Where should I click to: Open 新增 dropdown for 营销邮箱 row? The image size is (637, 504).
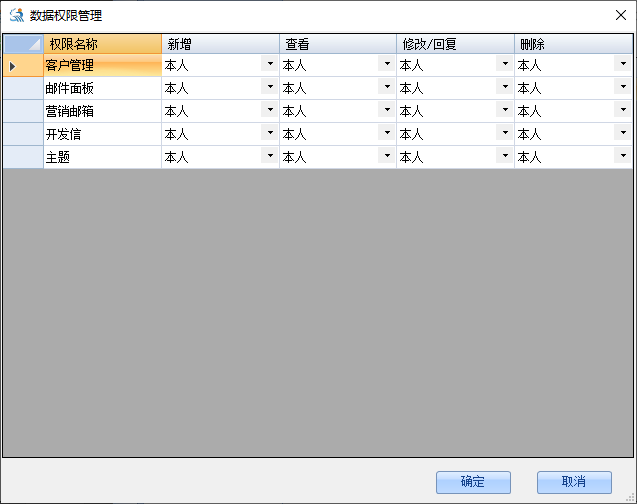[x=270, y=110]
